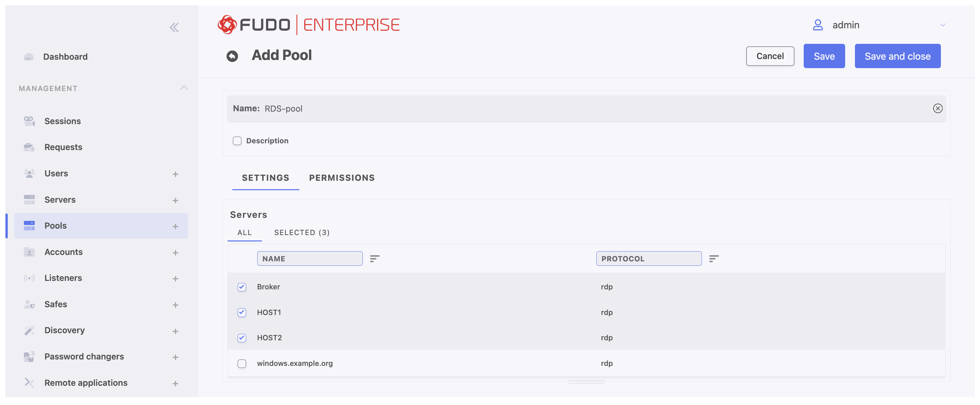Click the sort icon next to PROTOCOL filter
980x405 pixels.
click(713, 259)
